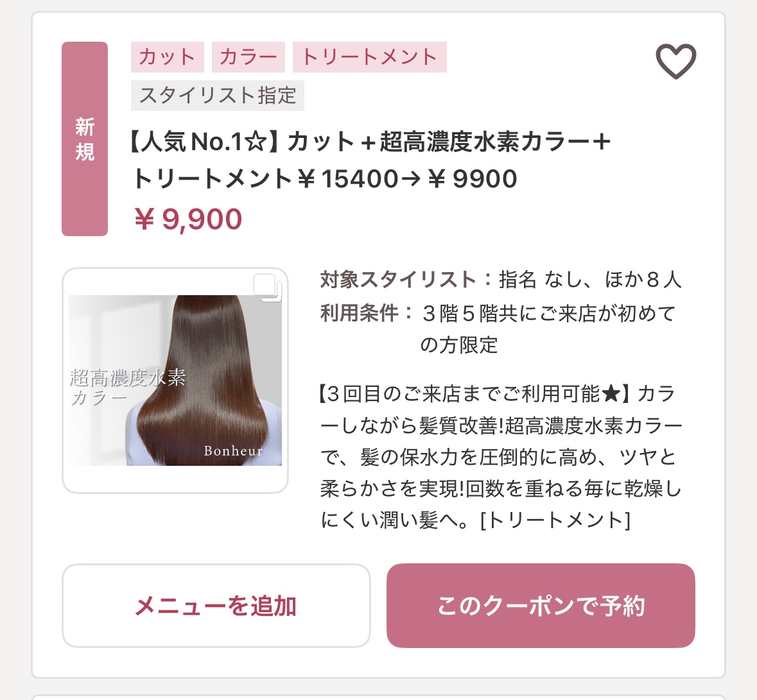Select the カット tag

167,57
